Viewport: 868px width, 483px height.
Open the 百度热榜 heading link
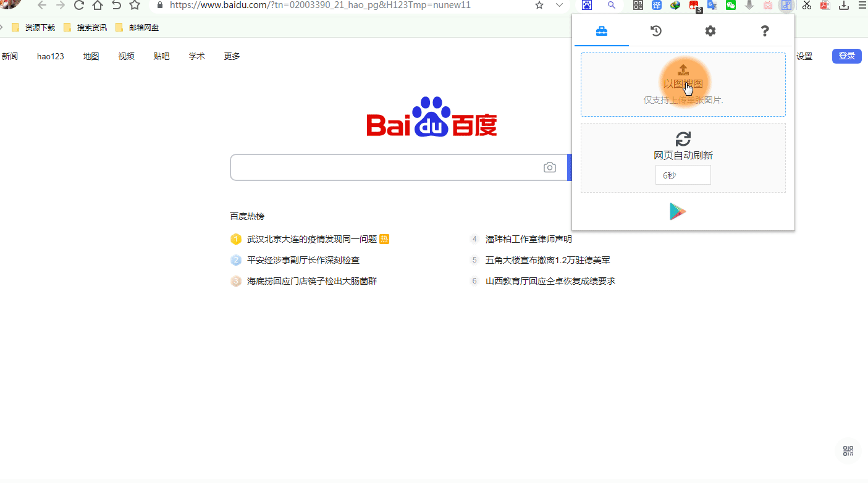pyautogui.click(x=247, y=216)
